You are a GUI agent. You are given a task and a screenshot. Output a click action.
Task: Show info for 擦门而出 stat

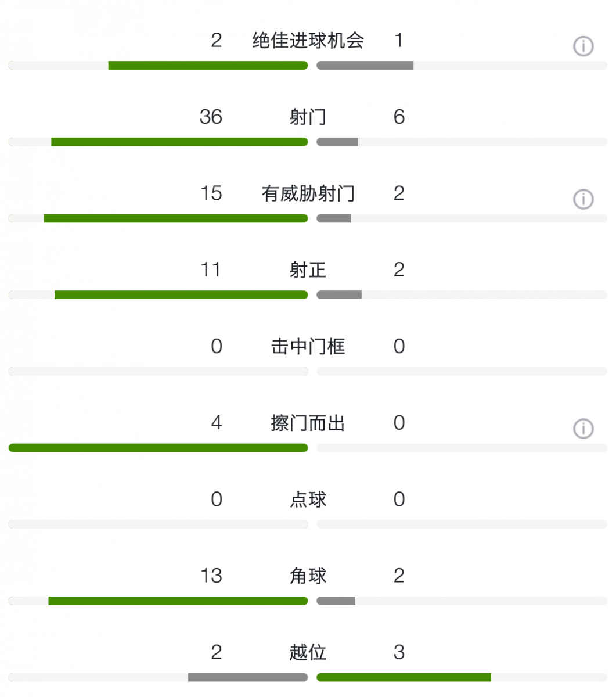click(583, 429)
